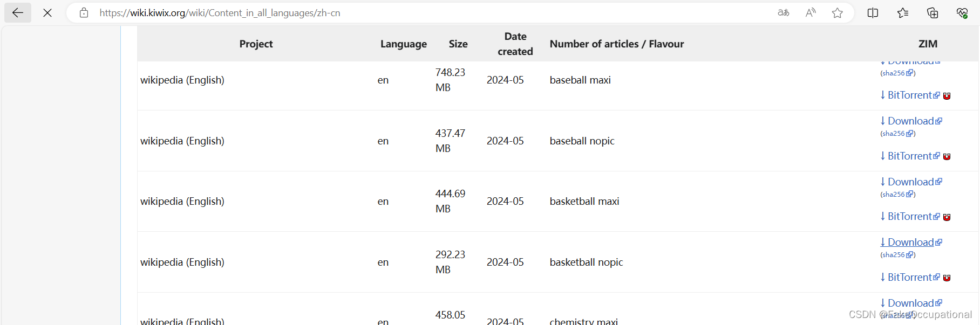Open split screen icon
Screen dimensions: 980x325
point(873,13)
